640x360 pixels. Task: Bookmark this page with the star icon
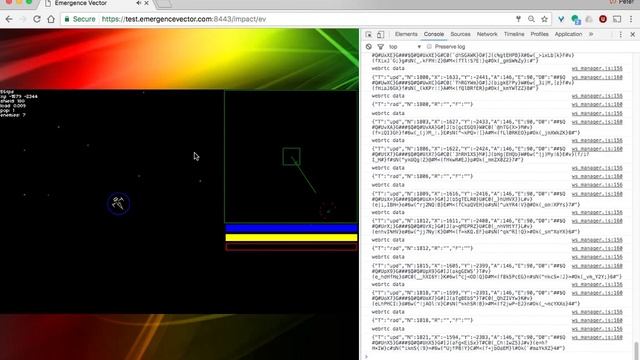pyautogui.click(x=544, y=19)
